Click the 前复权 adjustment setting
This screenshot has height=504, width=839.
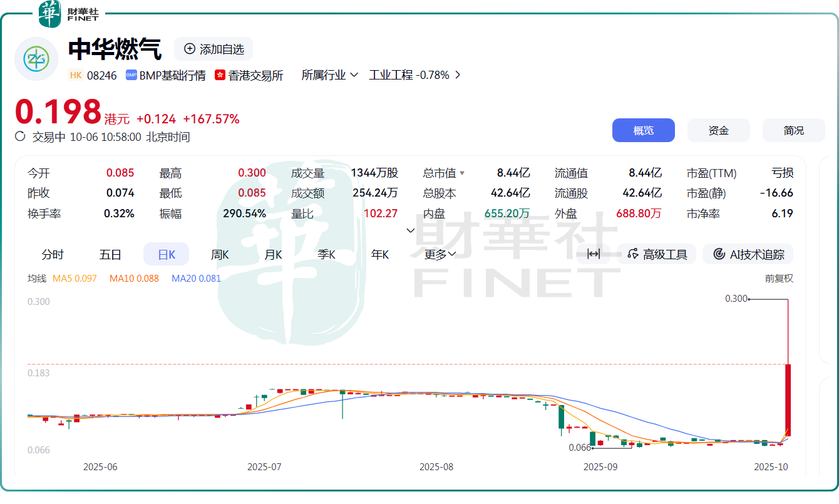779,279
